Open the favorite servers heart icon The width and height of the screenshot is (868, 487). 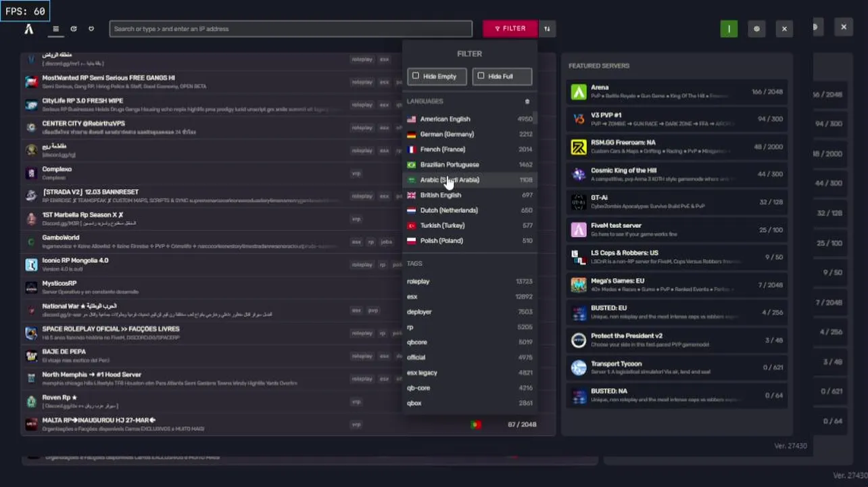tap(91, 29)
